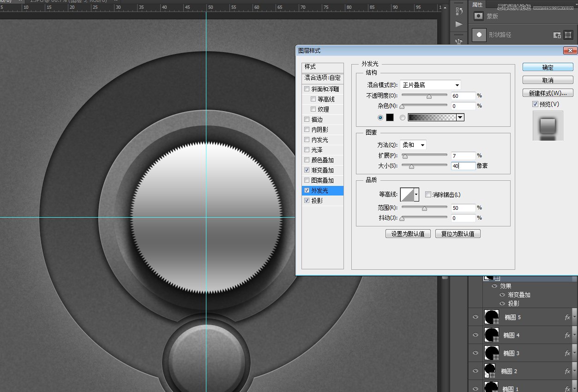
Task: Switch to the 属性 panel tab
Action: tap(477, 5)
